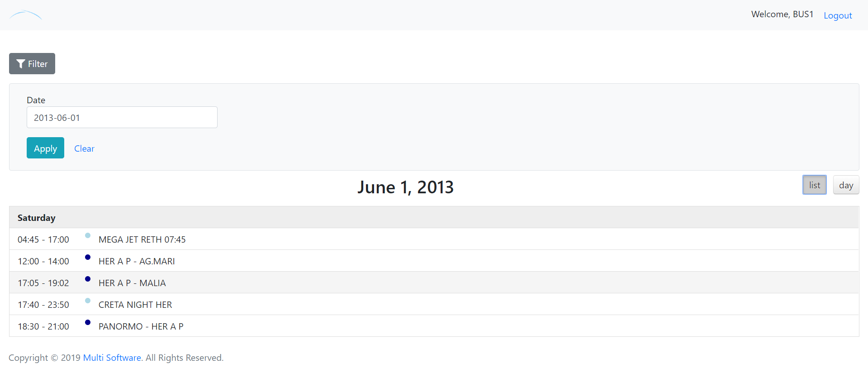Open the CRETA NIGHT HER event
The image size is (868, 378).
pos(135,305)
